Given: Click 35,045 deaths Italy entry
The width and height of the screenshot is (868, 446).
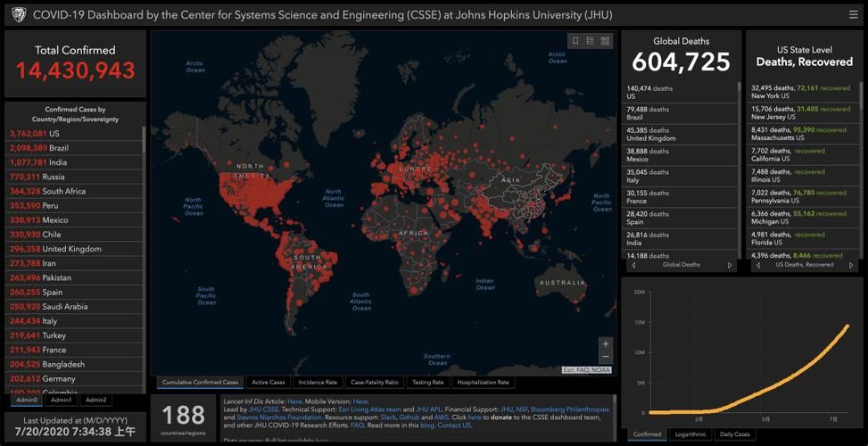Looking at the screenshot, I should tap(681, 177).
